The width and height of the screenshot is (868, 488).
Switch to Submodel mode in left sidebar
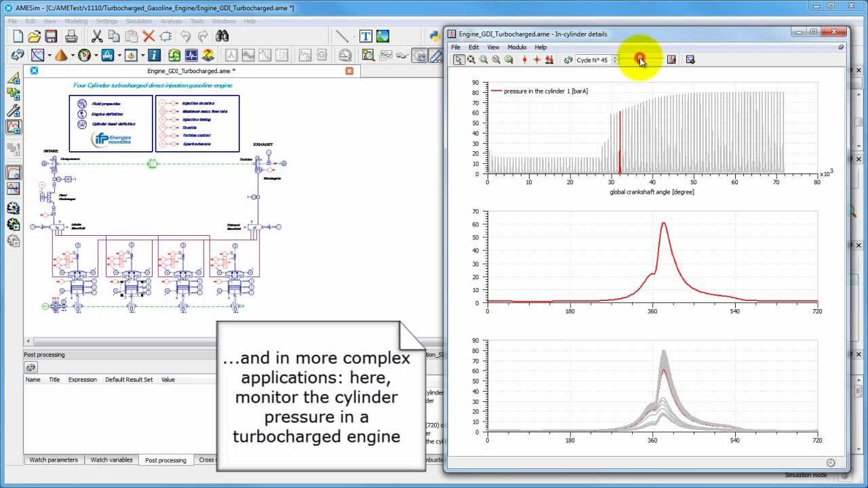click(x=14, y=95)
